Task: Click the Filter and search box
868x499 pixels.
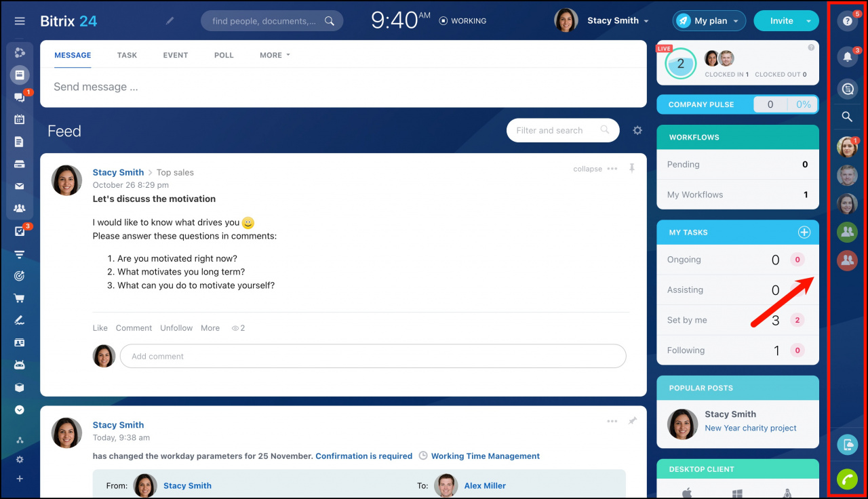Action: [563, 130]
